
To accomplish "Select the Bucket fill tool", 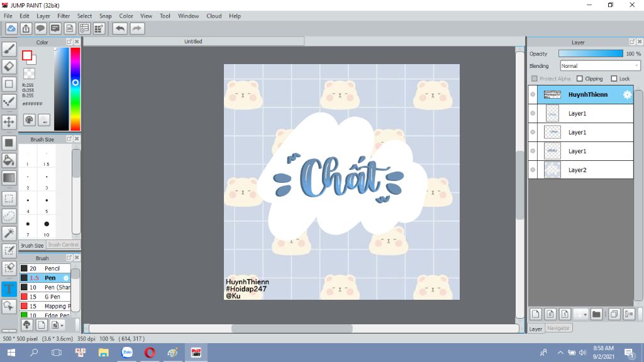I will [9, 160].
